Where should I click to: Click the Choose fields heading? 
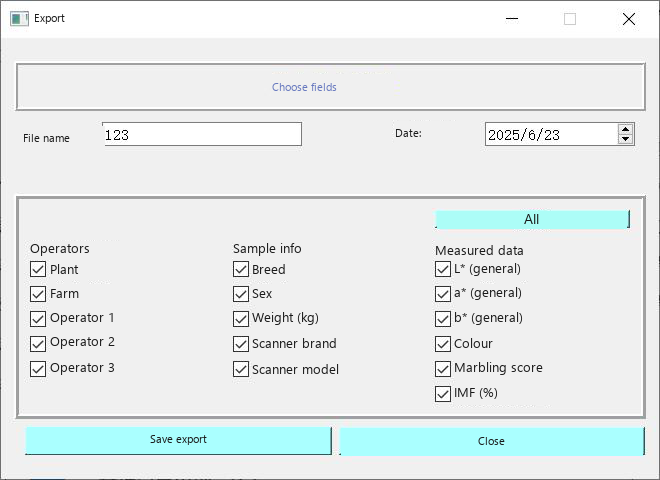pyautogui.click(x=304, y=87)
